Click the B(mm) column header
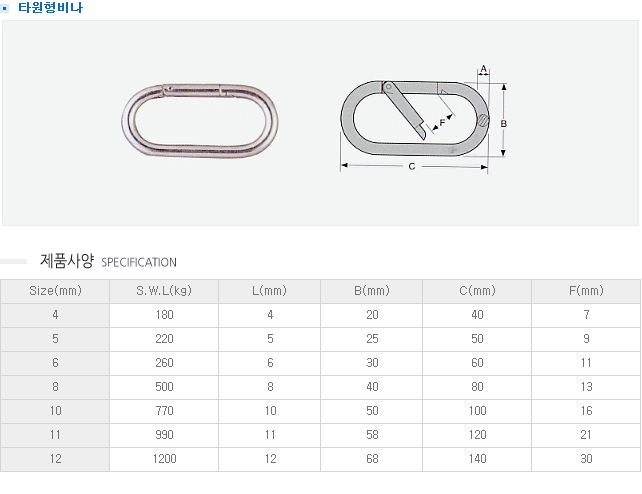This screenshot has width=642, height=494. (x=372, y=291)
